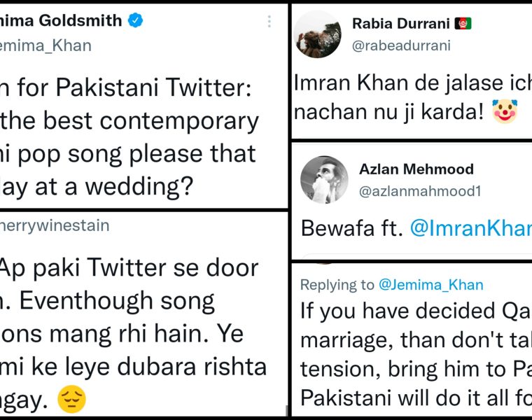Viewport: 532px width, 420px height.
Task: Open Azlan Mehmood's profile avatar
Action: 324,179
